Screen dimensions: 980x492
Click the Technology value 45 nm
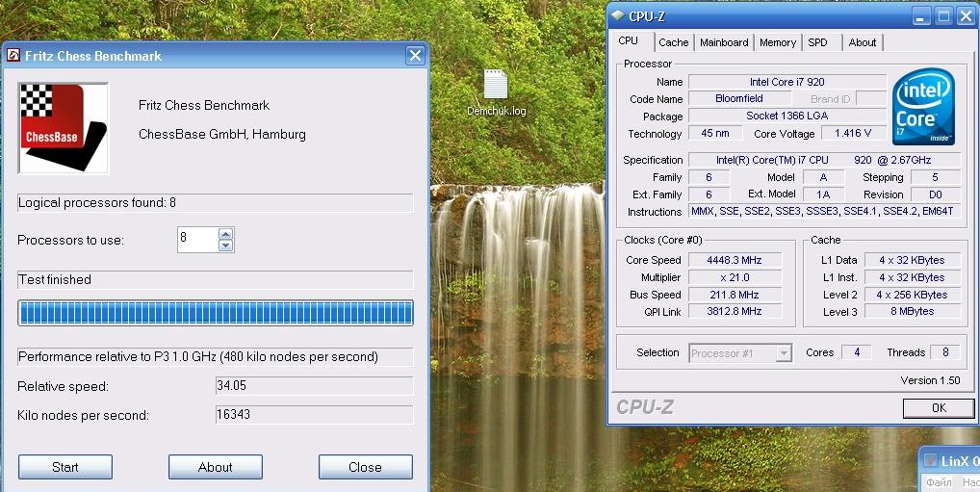[x=715, y=133]
